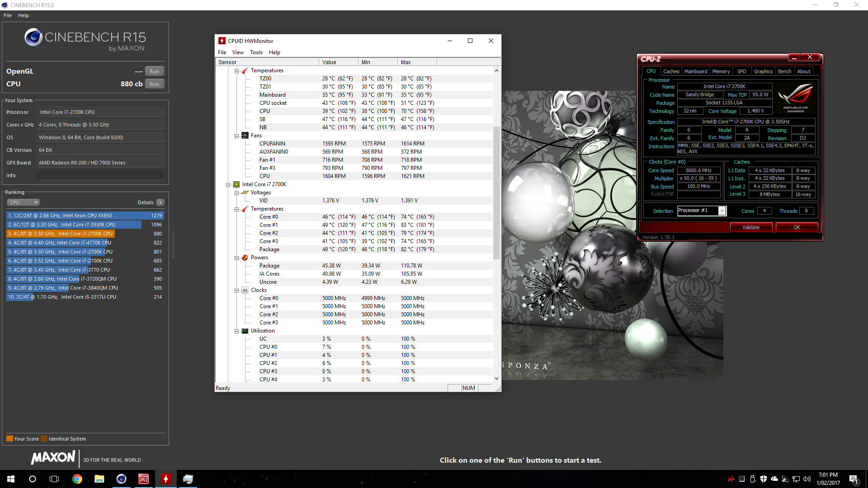Viewport: 868px width, 488px height.
Task: Switch to CPU-Z via taskbar icon
Action: [144, 479]
